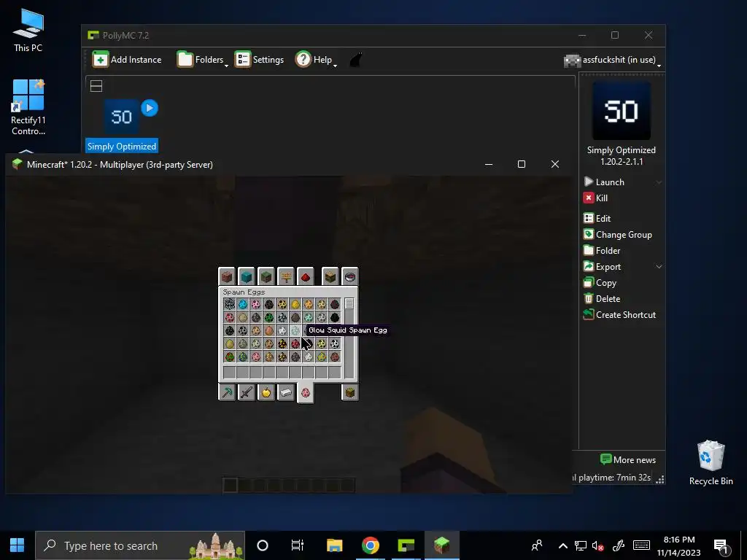This screenshot has width=747, height=560.
Task: Open the touch keyboard tray icon
Action: 641,545
